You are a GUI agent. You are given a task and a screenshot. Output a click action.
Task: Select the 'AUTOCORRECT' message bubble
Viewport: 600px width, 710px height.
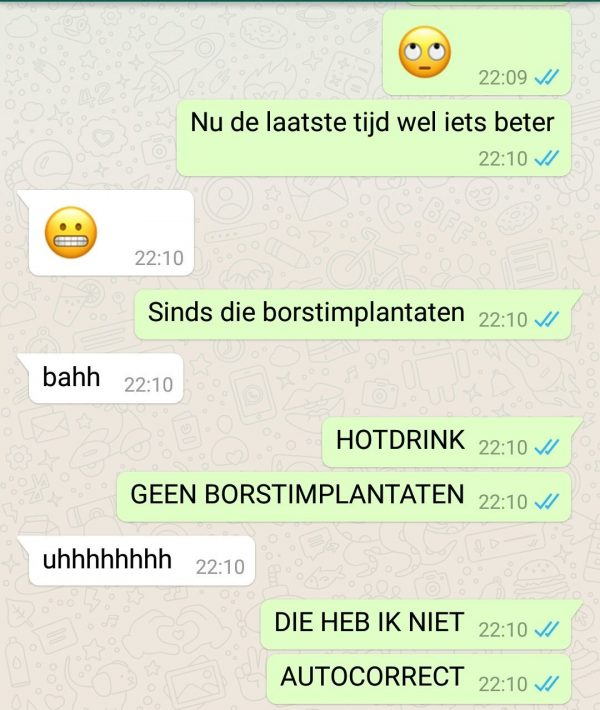(x=418, y=679)
